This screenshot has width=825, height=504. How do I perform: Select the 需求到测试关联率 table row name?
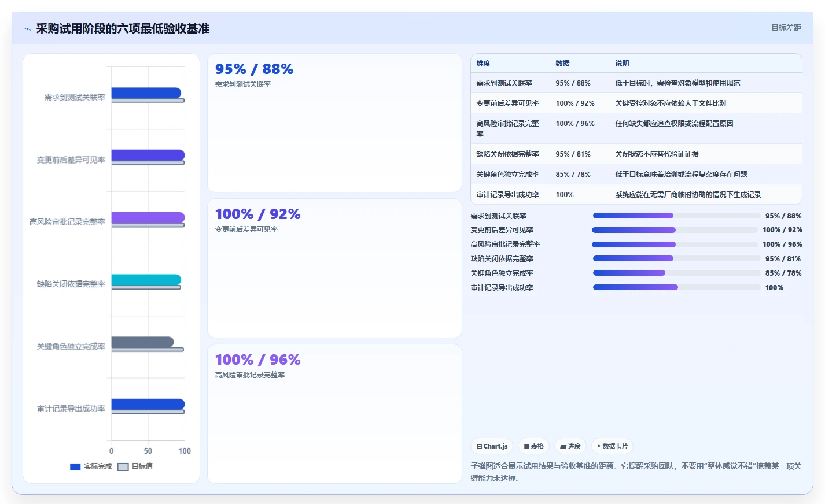504,83
